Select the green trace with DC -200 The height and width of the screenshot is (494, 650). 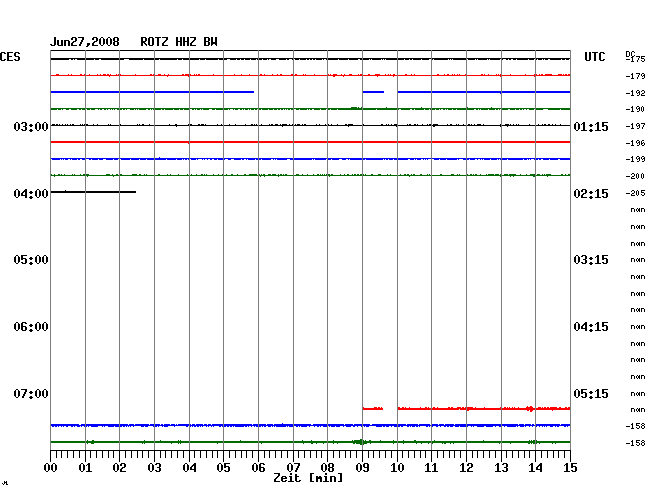tap(310, 175)
